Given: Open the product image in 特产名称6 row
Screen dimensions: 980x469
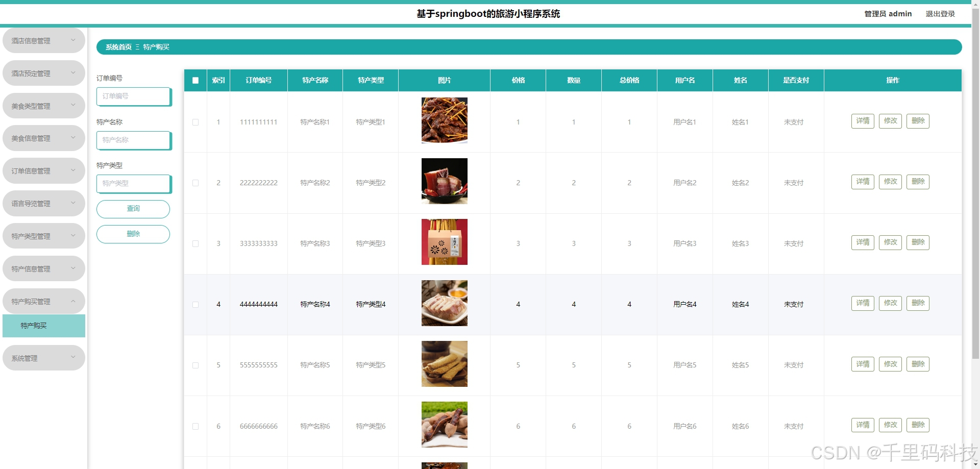Looking at the screenshot, I should pyautogui.click(x=444, y=425).
